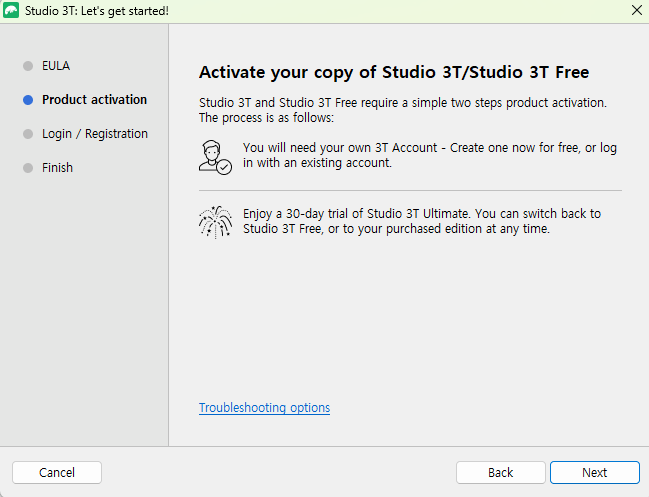The height and width of the screenshot is (497, 649).
Task: Cancel the setup wizard
Action: click(57, 472)
